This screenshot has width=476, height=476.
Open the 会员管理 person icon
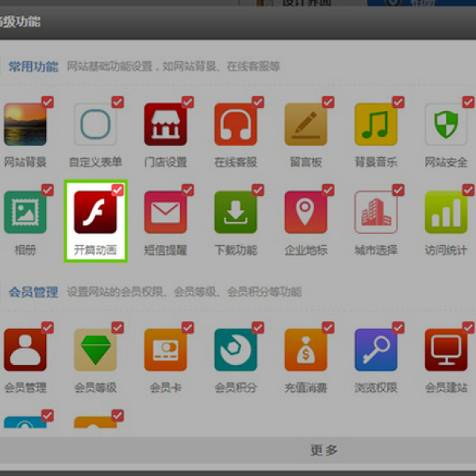[x=25, y=350]
